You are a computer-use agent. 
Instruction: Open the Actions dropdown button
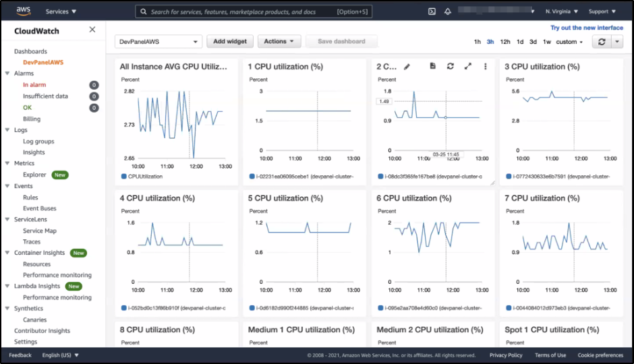[x=279, y=41]
